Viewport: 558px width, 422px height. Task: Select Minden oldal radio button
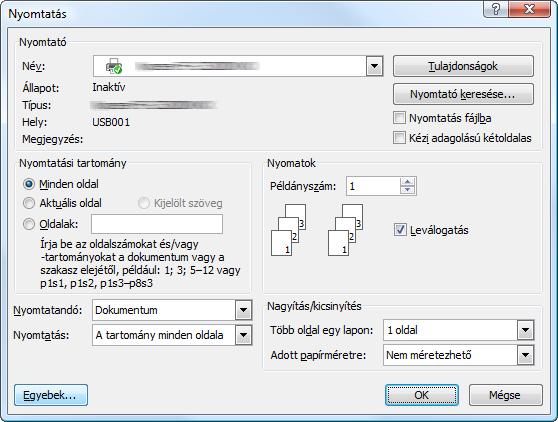[29, 184]
